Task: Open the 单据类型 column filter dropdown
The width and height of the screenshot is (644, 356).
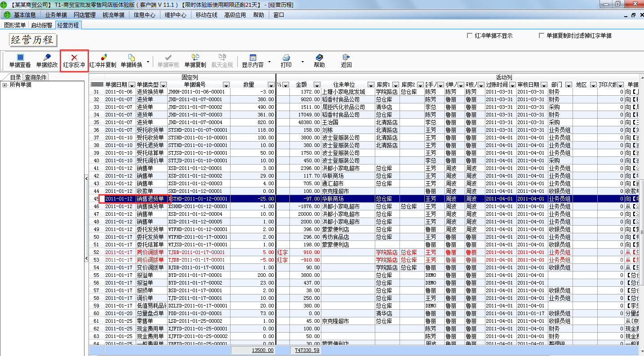Action: [164, 85]
